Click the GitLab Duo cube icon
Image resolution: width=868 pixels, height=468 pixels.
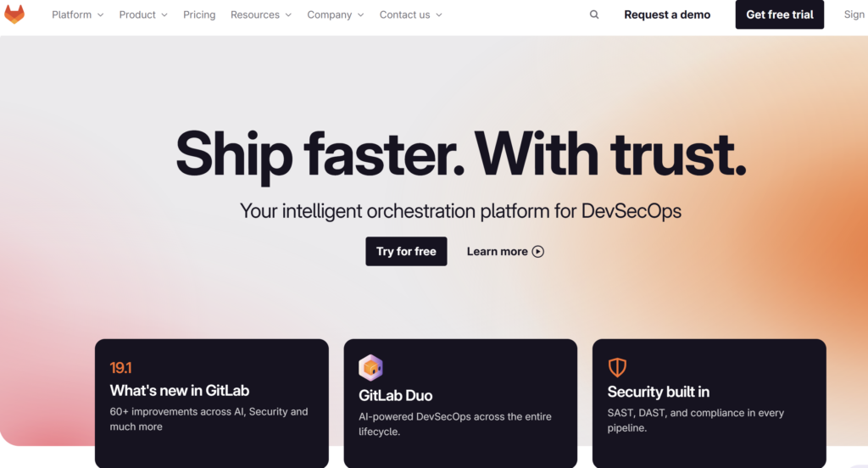(x=370, y=368)
